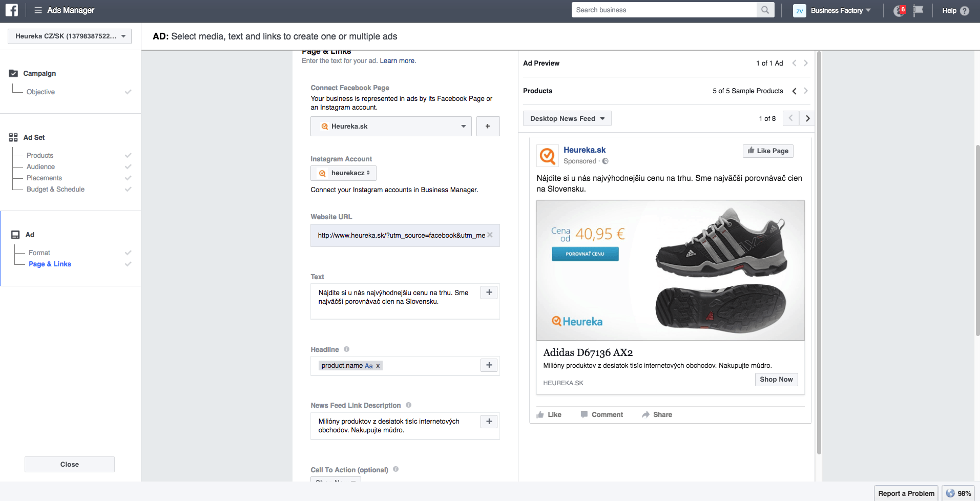Click Objective checkmark in sidebar
Image resolution: width=980 pixels, height=501 pixels.
[128, 92]
